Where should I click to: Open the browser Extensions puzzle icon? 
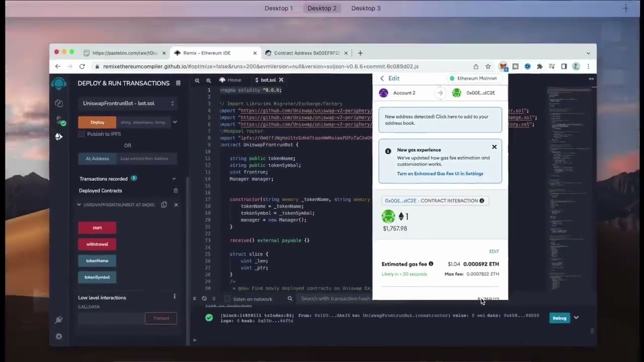540,66
